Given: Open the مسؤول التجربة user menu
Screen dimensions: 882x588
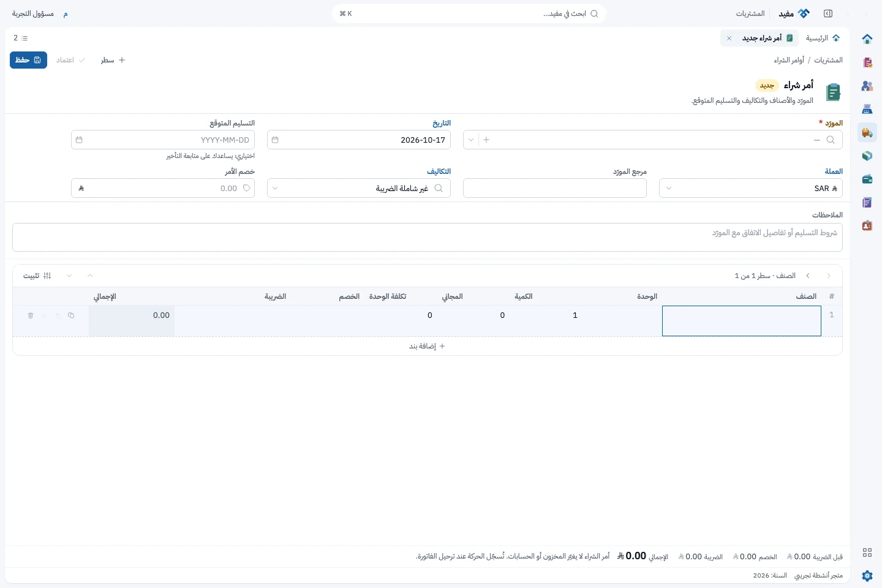Looking at the screenshot, I should (x=39, y=13).
